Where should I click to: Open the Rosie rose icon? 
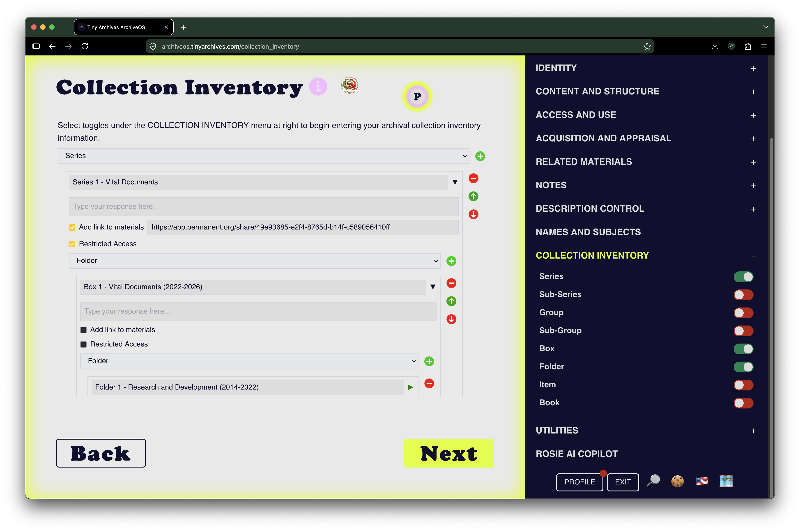coord(349,85)
